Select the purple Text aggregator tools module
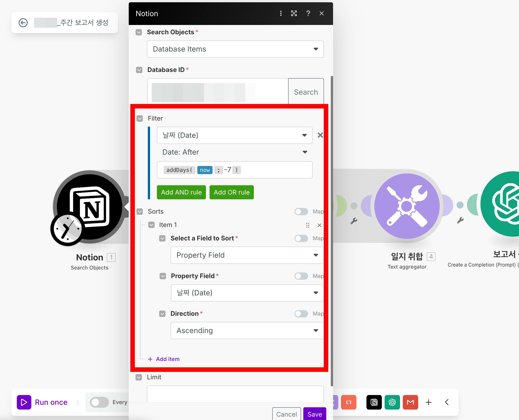This screenshot has height=420, width=519. [407, 206]
